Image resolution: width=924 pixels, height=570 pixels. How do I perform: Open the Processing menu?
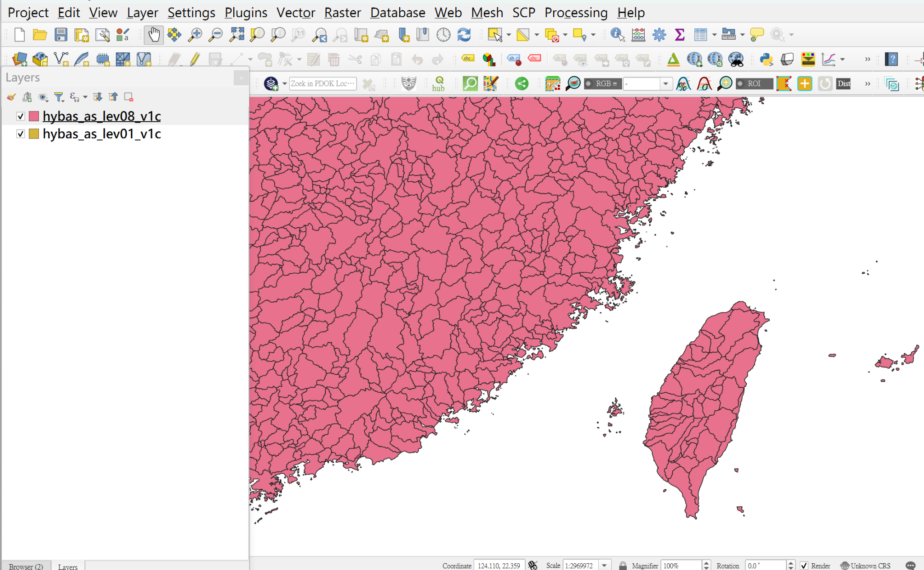tap(576, 13)
